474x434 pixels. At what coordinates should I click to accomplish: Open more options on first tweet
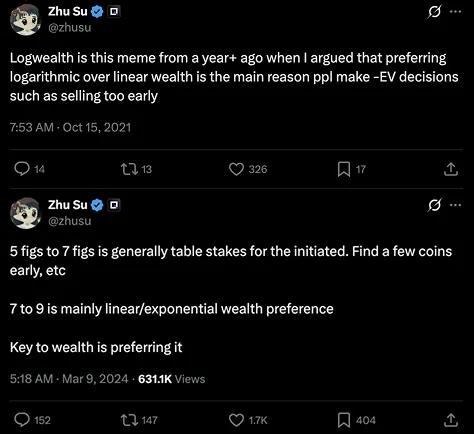[x=456, y=12]
